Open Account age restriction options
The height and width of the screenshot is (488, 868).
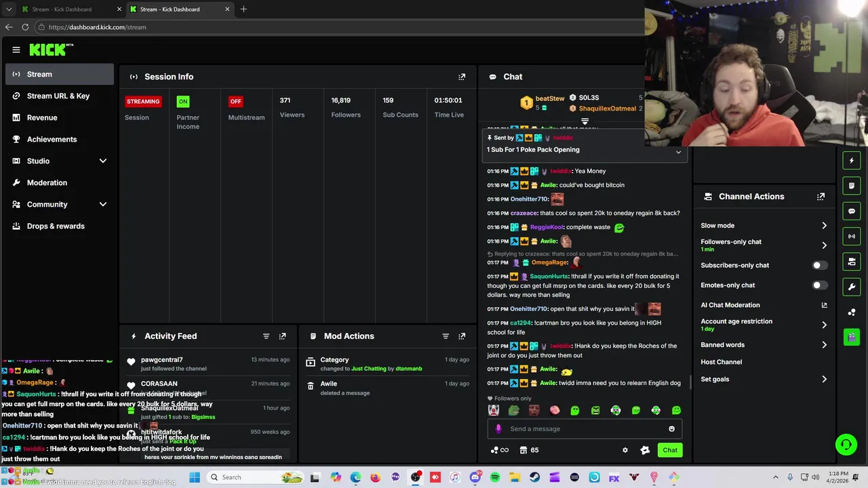764,325
